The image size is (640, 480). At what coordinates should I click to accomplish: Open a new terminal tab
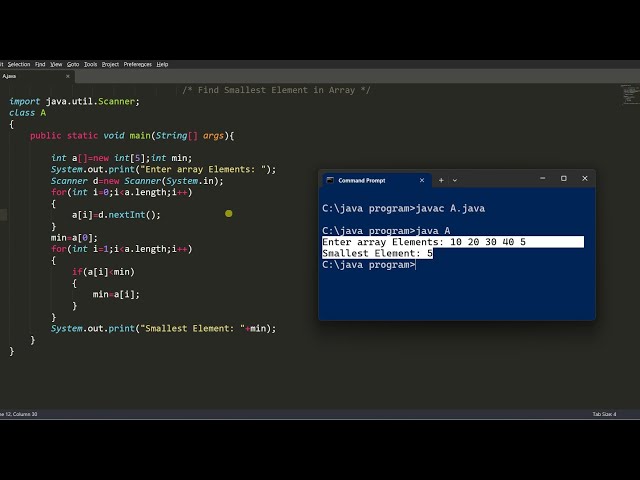[x=441, y=180]
